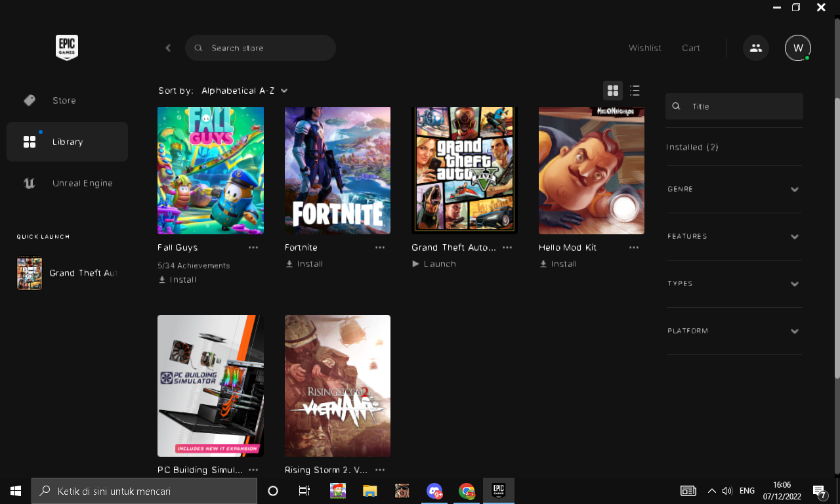Open the Friends icon
The image size is (840, 504).
(x=756, y=48)
